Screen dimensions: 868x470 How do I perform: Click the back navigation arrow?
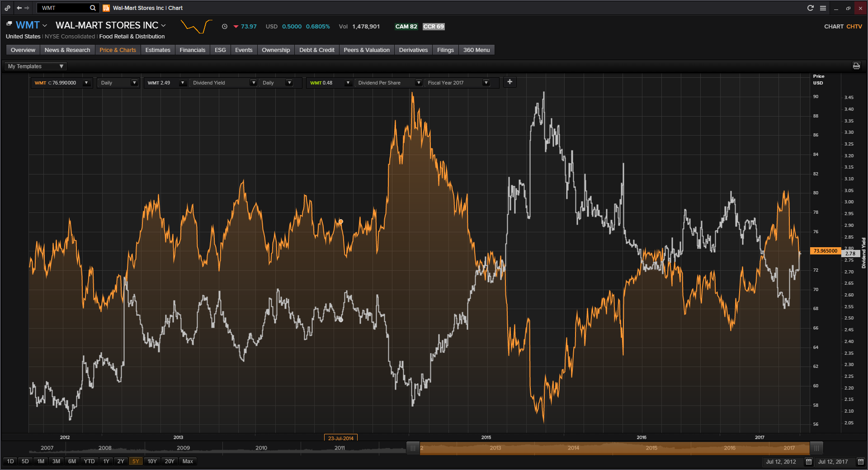pyautogui.click(x=19, y=8)
